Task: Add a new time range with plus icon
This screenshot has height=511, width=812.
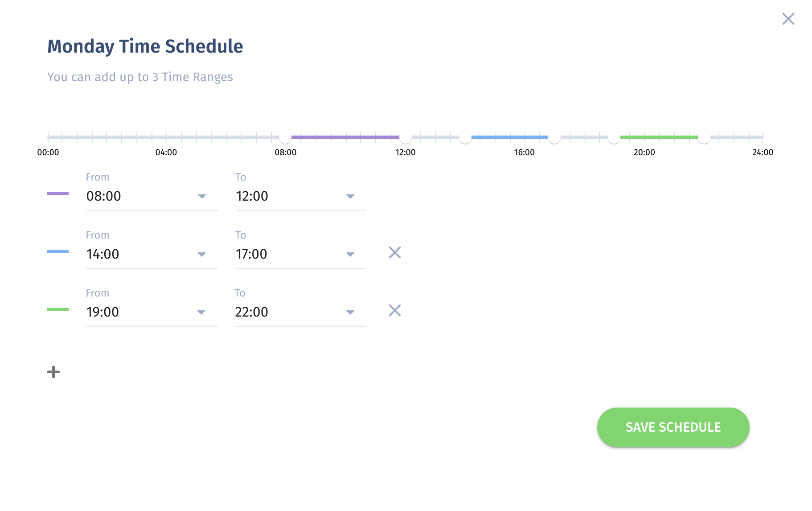Action: (53, 372)
